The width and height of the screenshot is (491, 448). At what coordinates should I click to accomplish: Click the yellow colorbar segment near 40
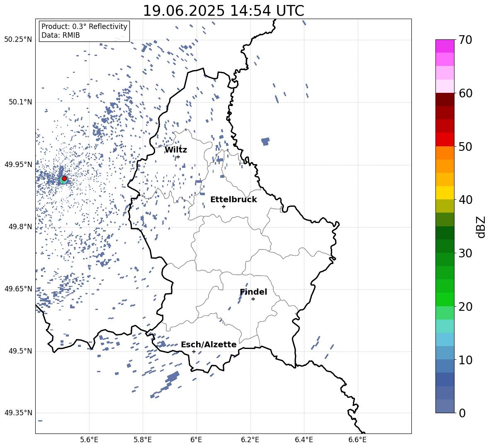445,193
